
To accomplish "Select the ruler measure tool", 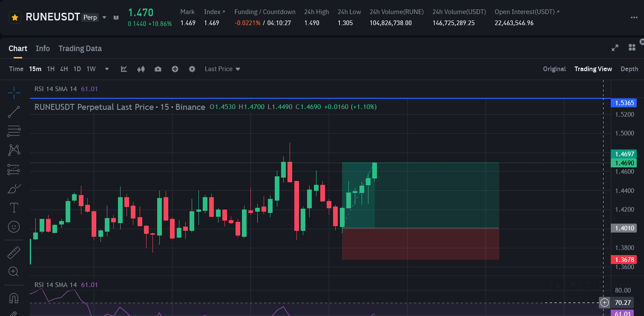I will tap(14, 253).
